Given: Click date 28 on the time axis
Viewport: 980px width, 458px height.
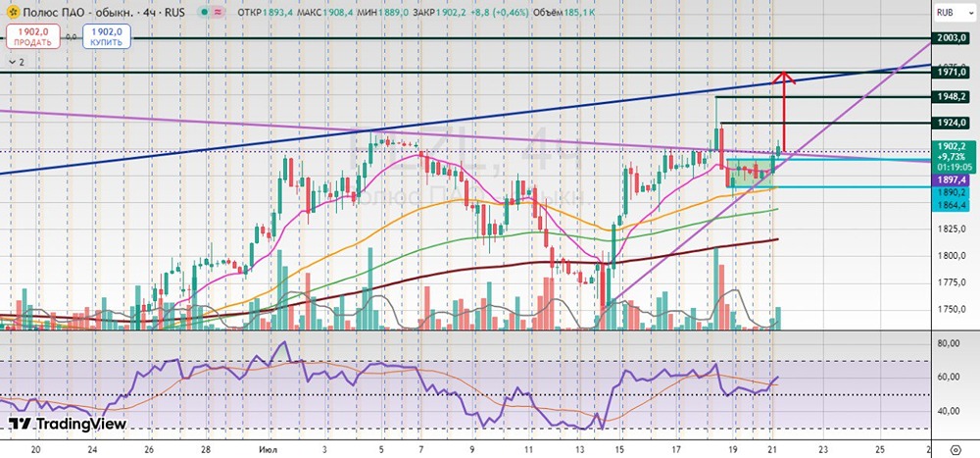Looking at the screenshot, I should pyautogui.click(x=208, y=449).
